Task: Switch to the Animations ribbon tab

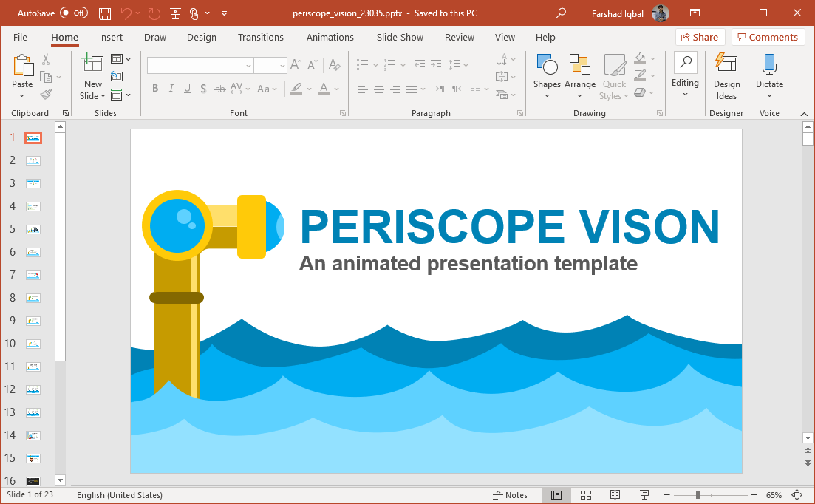Action: pyautogui.click(x=330, y=37)
